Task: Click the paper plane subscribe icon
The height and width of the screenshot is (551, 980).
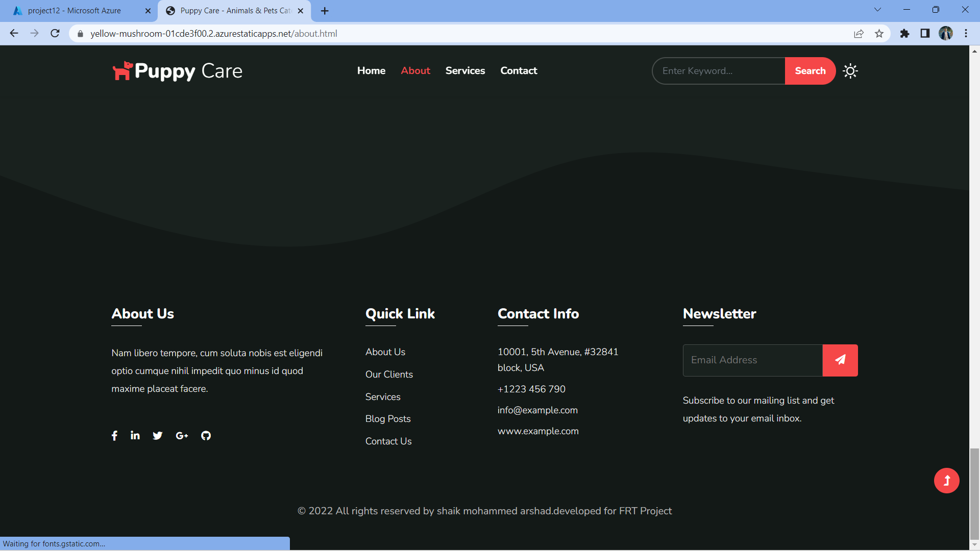Action: tap(840, 360)
